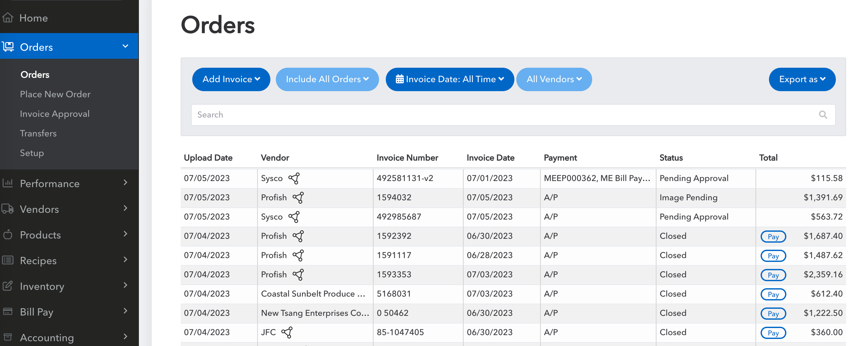
Task: Open the Add Invoice dropdown
Action: click(231, 79)
